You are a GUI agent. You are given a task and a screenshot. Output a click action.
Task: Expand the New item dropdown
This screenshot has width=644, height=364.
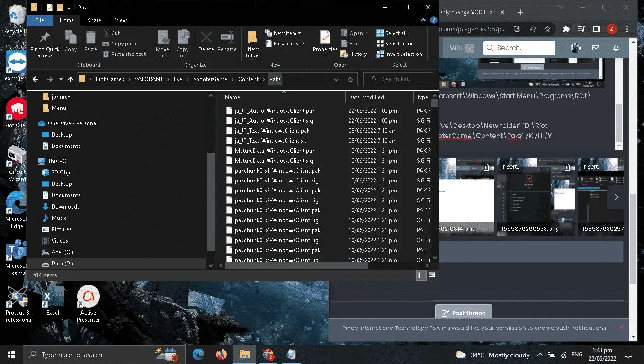coord(299,33)
